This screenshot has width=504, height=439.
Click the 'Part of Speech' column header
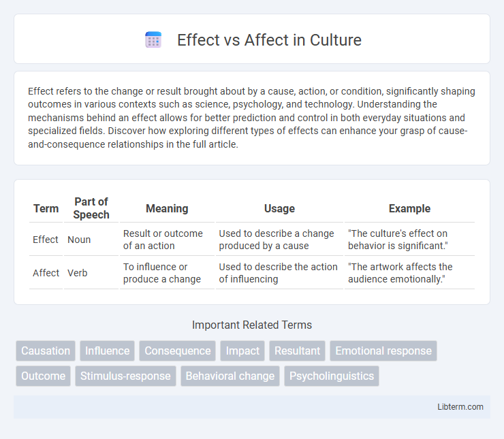click(x=91, y=208)
